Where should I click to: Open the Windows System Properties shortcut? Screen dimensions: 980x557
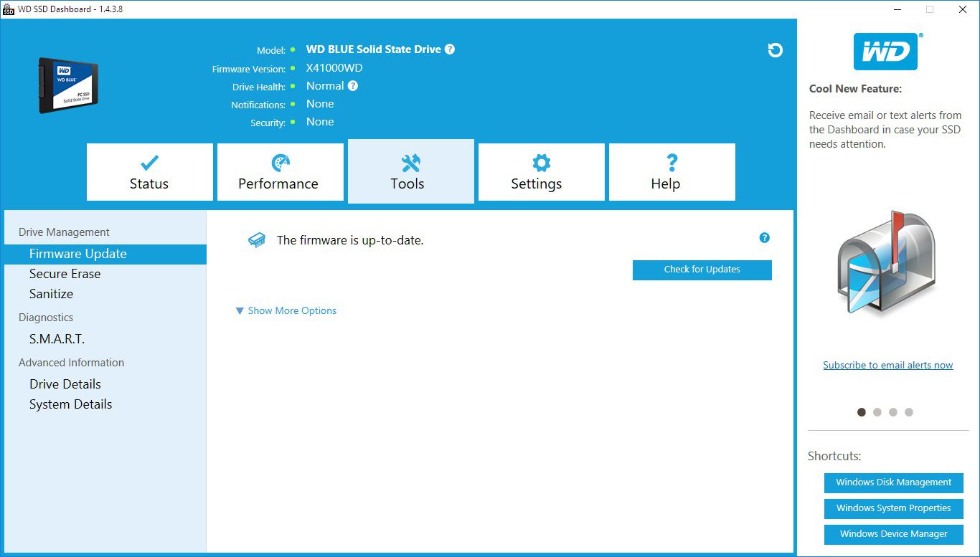[894, 508]
